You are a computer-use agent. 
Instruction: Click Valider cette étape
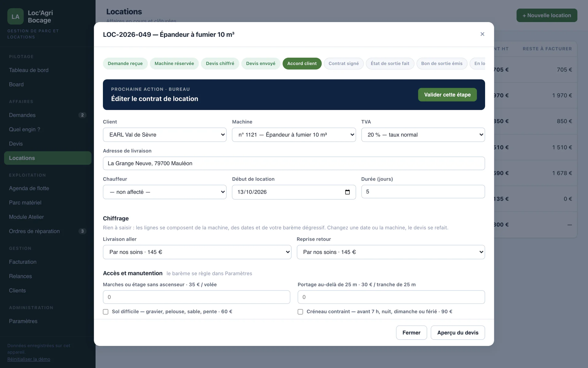tap(447, 95)
